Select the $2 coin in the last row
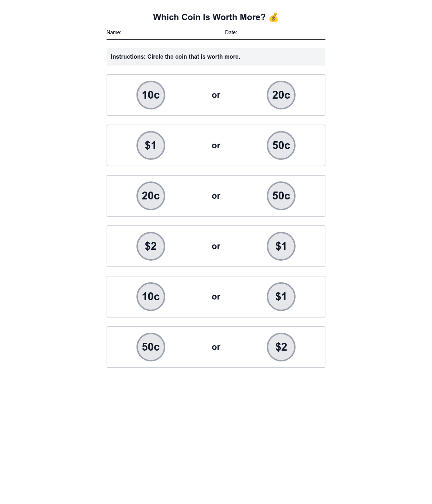The image size is (432, 504). point(281,347)
